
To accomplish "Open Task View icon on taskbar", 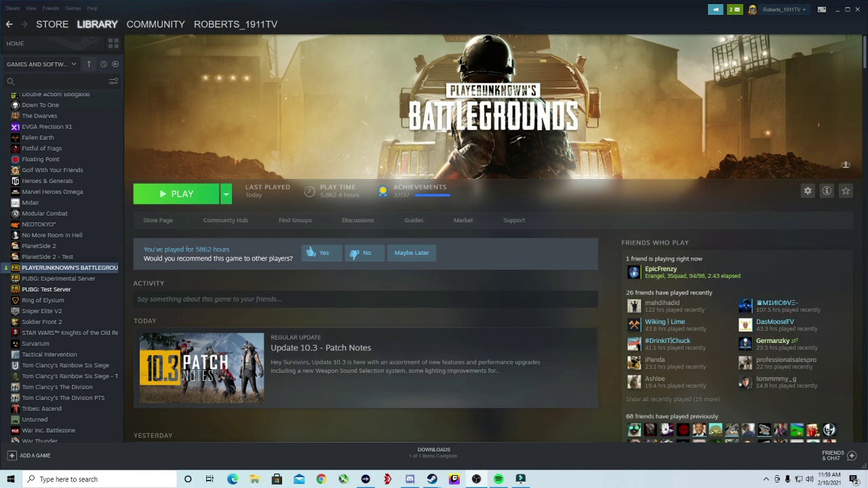I will click(210, 479).
